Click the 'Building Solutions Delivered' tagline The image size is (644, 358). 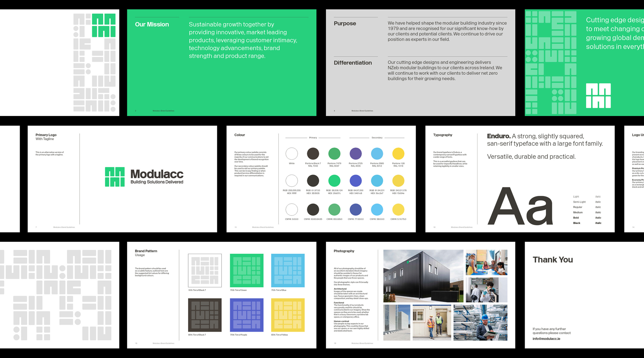tap(157, 182)
